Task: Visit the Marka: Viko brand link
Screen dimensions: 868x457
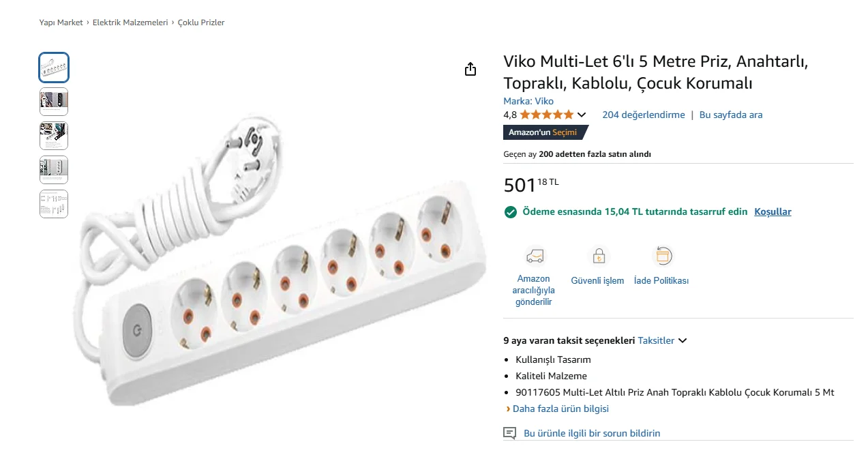Action: click(528, 101)
